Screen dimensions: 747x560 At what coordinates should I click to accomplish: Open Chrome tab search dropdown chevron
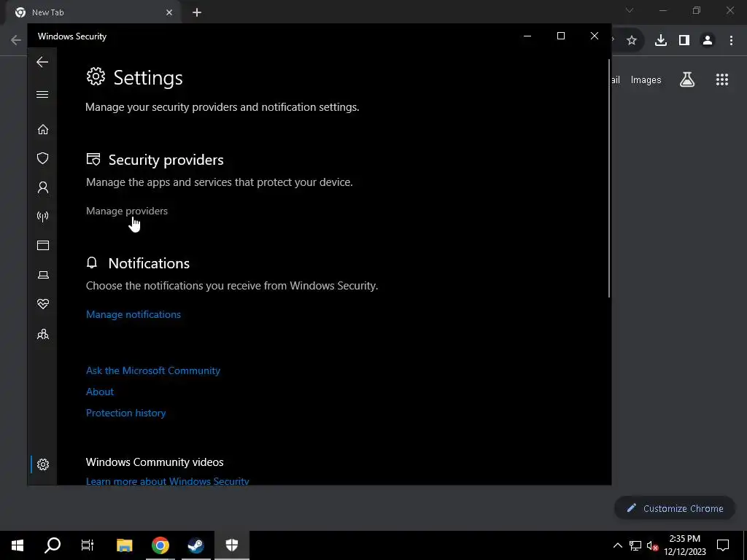(x=630, y=10)
